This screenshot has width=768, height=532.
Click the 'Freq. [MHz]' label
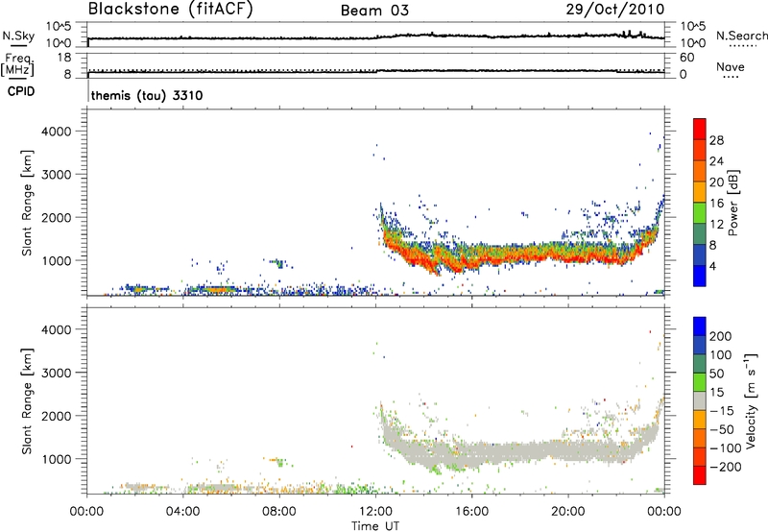tap(17, 64)
